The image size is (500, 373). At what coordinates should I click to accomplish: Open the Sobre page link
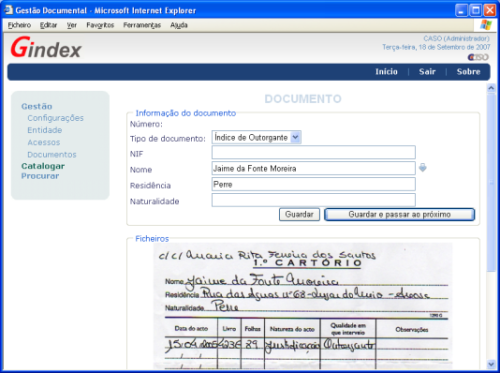point(468,72)
